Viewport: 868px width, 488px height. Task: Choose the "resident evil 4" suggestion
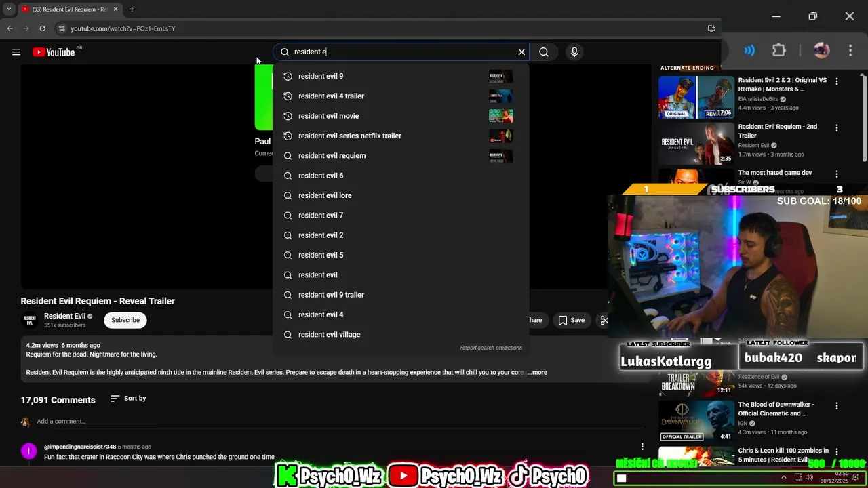click(x=400, y=314)
